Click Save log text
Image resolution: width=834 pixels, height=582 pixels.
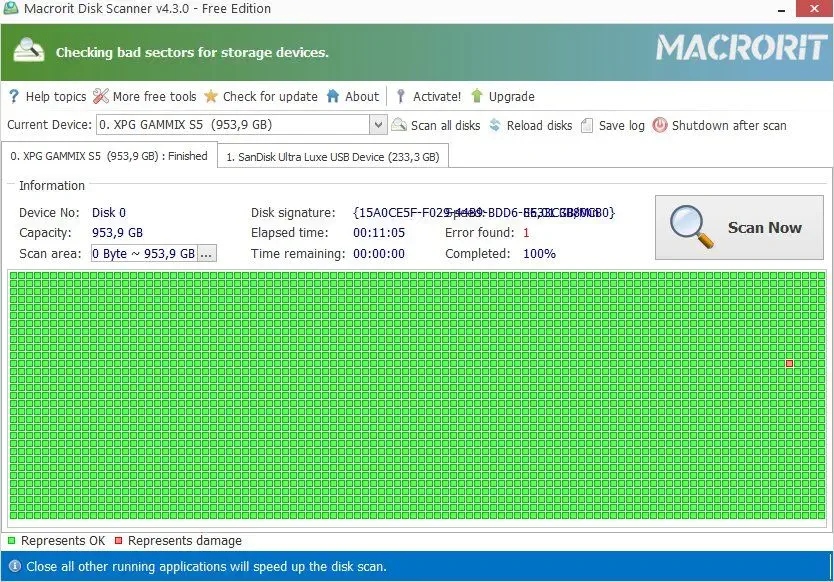point(621,126)
